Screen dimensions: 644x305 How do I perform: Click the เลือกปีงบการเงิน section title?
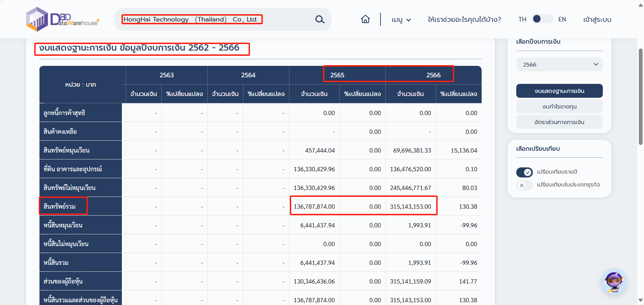point(538,42)
